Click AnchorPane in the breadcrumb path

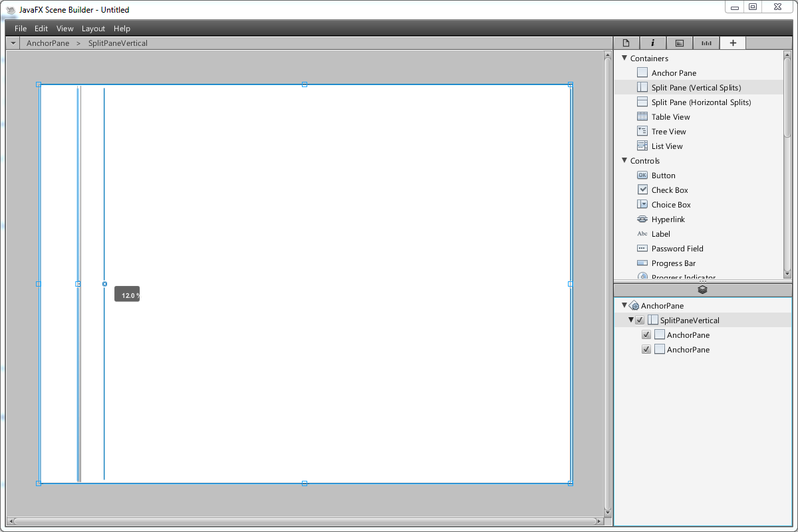point(48,43)
